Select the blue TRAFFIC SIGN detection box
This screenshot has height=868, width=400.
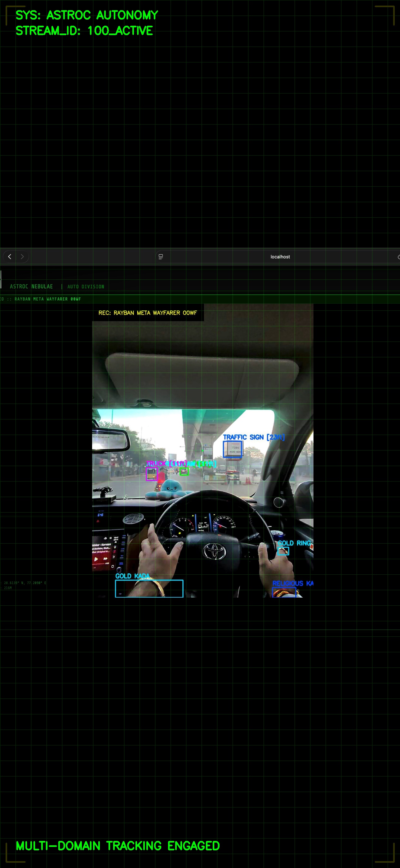[x=232, y=449]
